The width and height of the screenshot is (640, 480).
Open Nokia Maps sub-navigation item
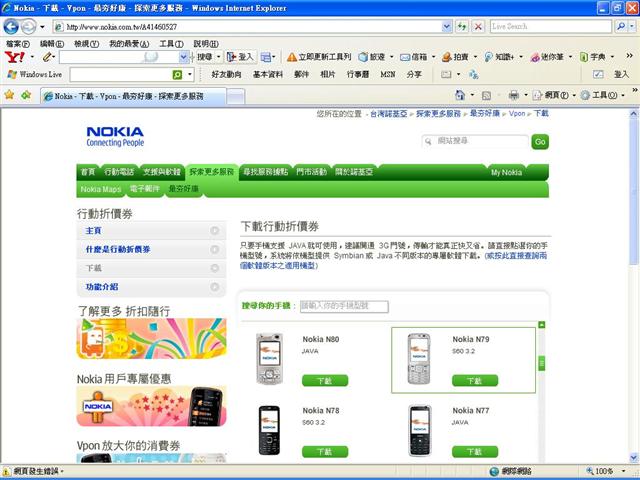(x=101, y=189)
